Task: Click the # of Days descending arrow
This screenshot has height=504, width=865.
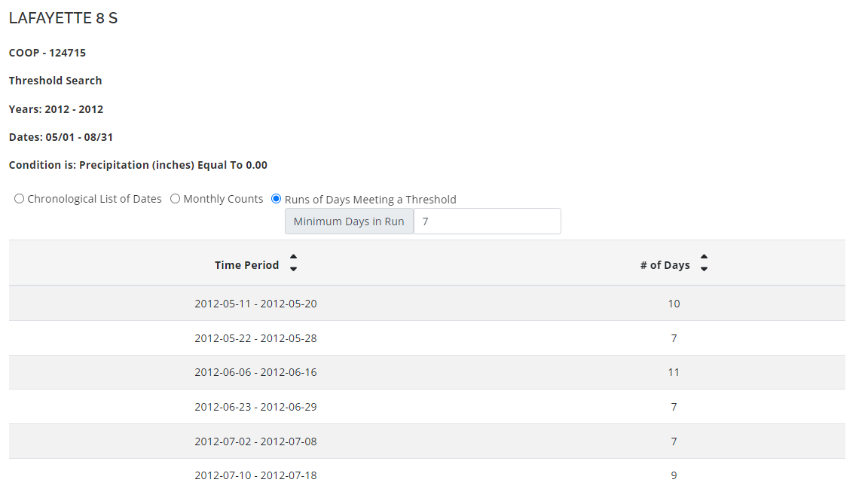Action: point(704,269)
